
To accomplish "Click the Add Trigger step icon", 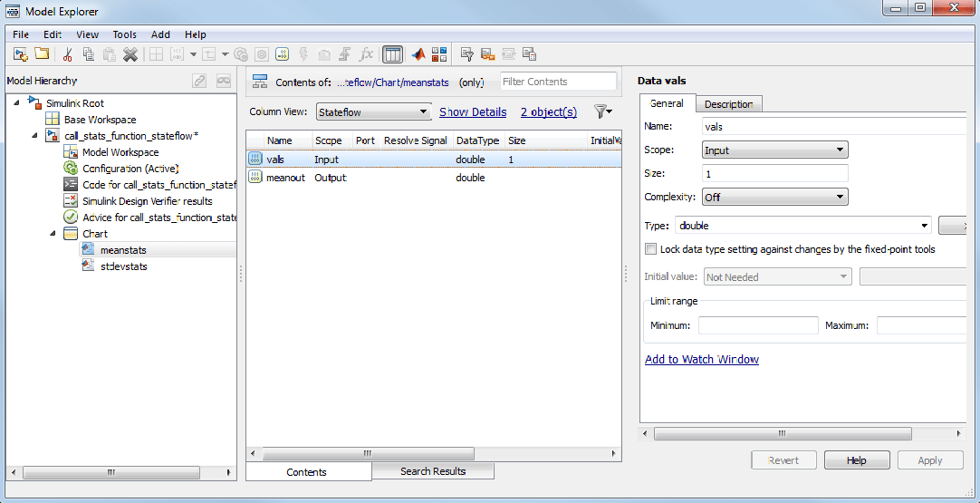I will click(x=343, y=54).
